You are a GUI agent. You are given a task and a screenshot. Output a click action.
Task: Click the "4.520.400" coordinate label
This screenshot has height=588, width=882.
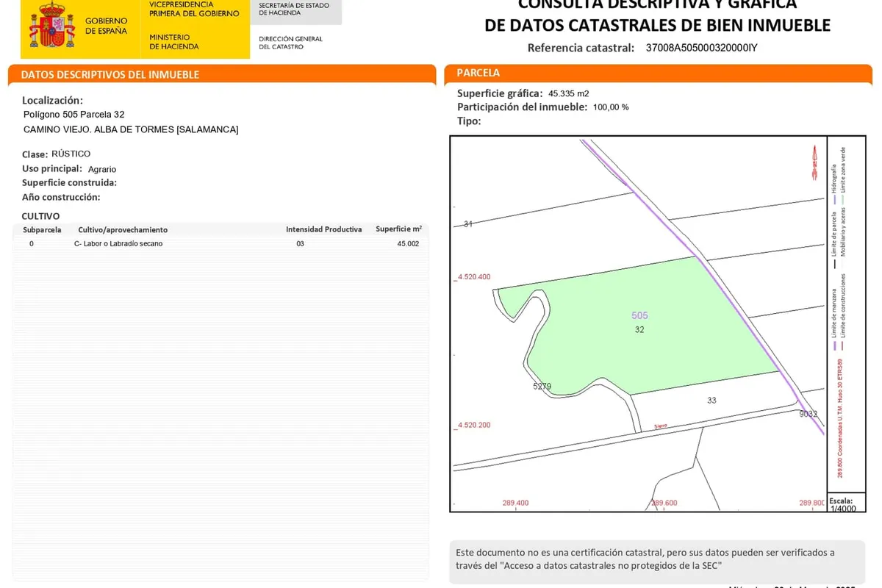click(473, 277)
